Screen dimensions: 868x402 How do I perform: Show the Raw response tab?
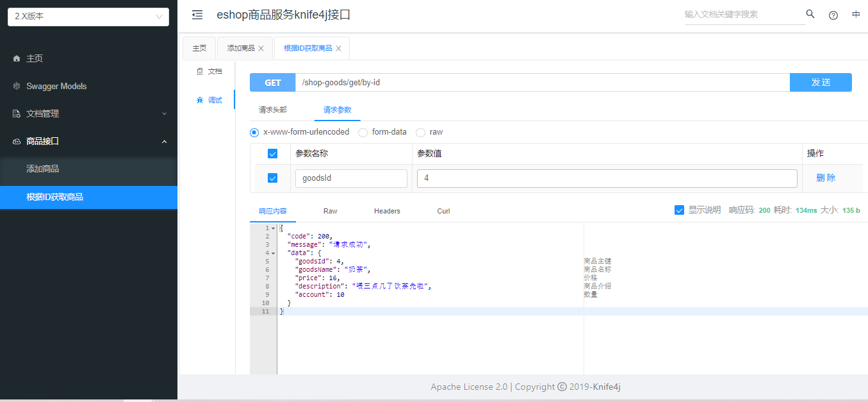pos(330,211)
